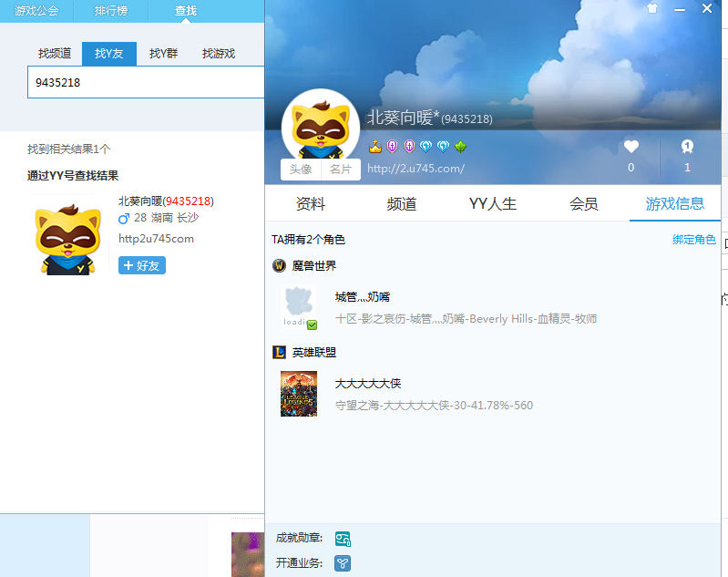
Task: Click the ribbon medal count icon
Action: [687, 147]
